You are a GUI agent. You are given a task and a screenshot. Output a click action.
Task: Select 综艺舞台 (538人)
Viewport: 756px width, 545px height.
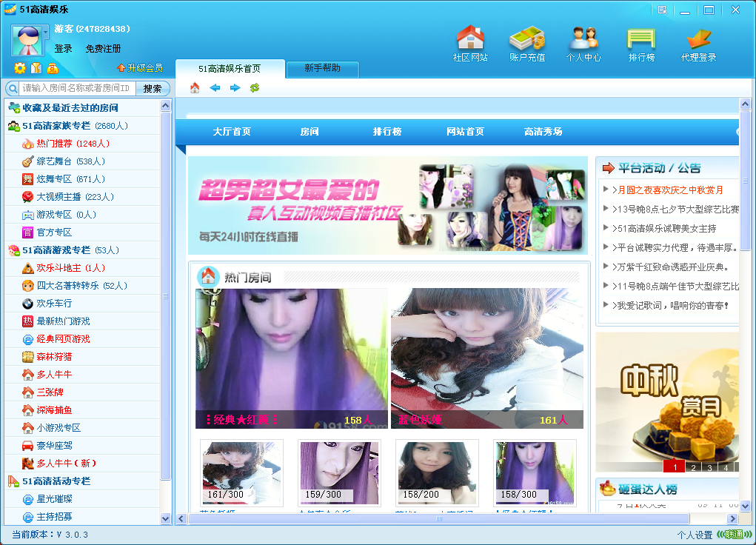coord(82,161)
